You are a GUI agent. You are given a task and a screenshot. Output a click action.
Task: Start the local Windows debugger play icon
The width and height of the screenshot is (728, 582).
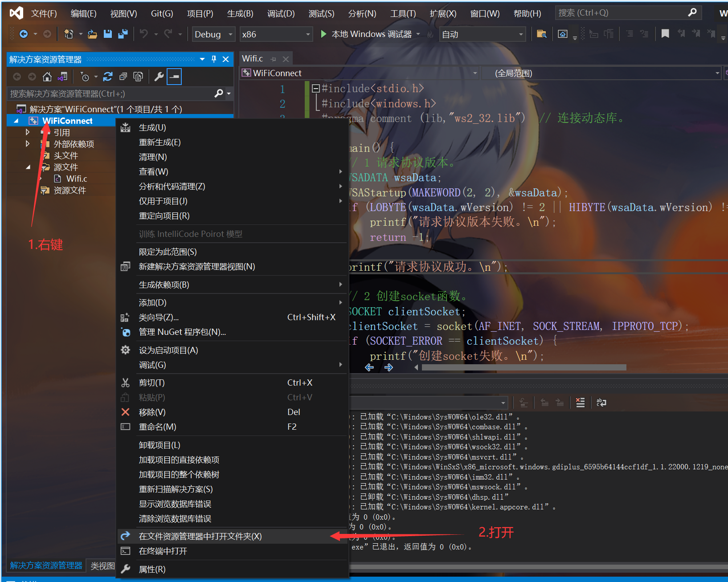324,34
